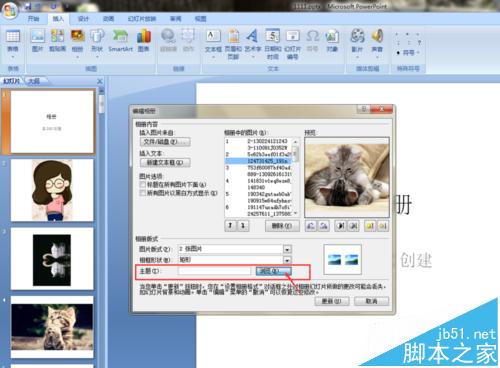Image resolution: width=500 pixels, height=368 pixels.
Task: Close the slides pane with X
Action: (99, 81)
